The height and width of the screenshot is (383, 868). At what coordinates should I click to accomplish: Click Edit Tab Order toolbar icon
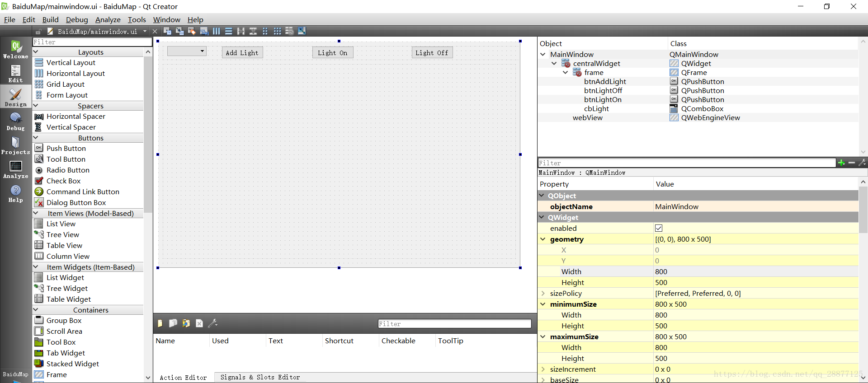point(204,31)
